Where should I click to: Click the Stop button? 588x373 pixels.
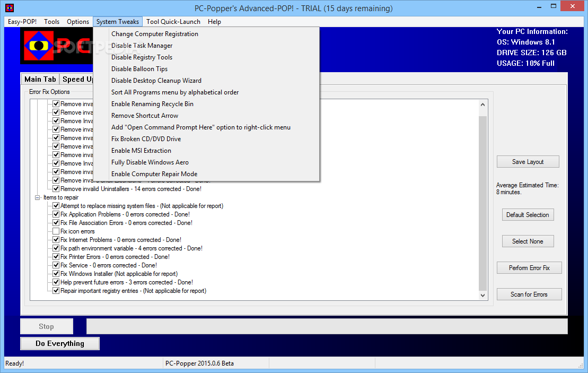47,326
